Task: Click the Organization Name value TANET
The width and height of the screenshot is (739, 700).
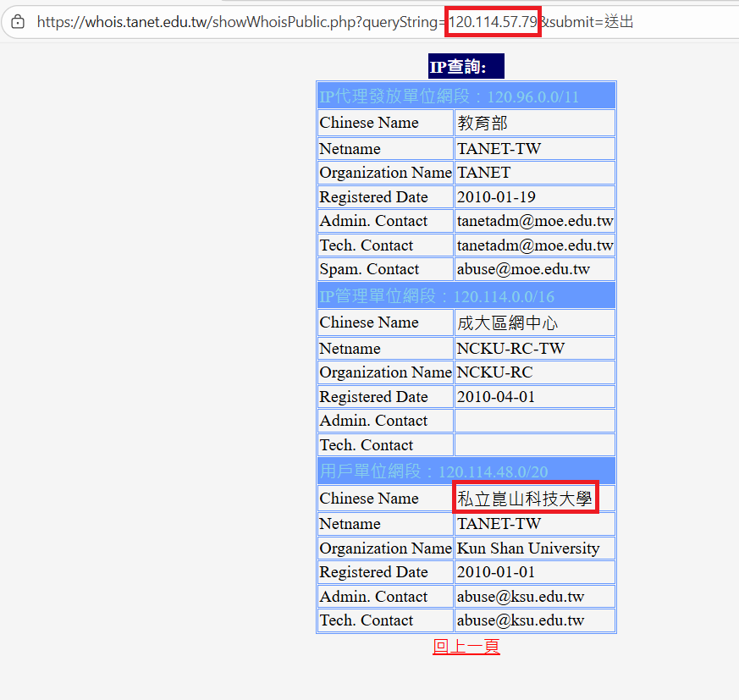Action: pos(534,173)
